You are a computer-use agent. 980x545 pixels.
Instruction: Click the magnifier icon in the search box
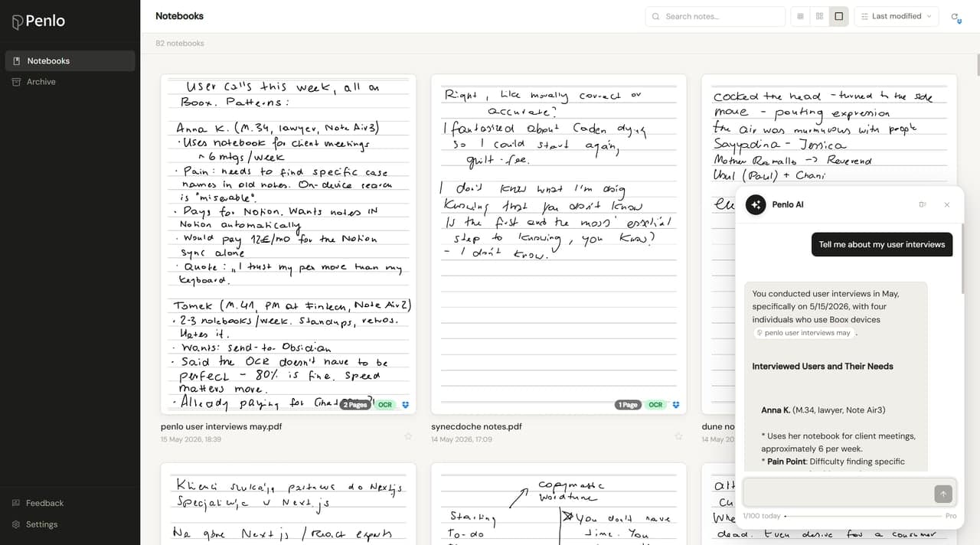tap(656, 16)
